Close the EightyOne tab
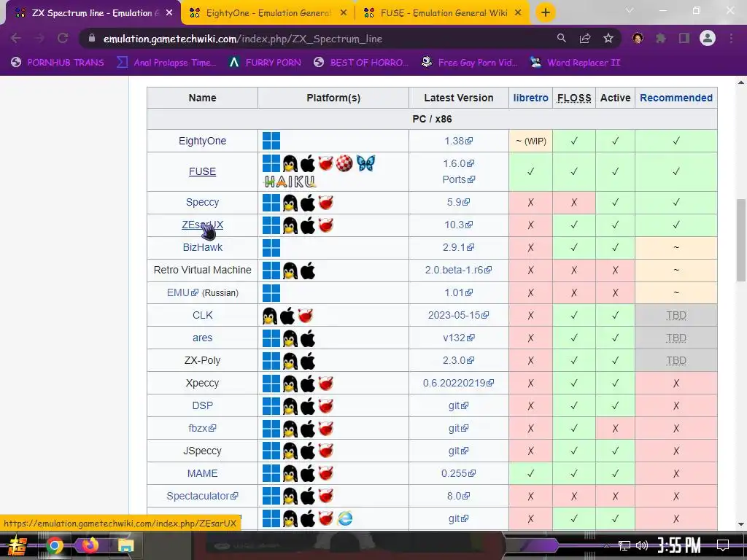 pyautogui.click(x=344, y=13)
